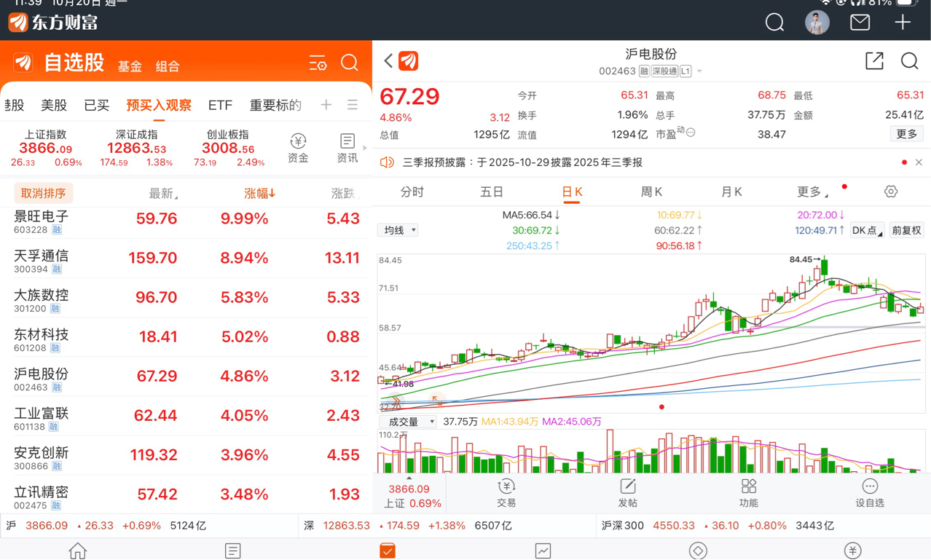Open 美股 watchlist tab
Viewport: 931px width, 560px height.
coord(54,105)
